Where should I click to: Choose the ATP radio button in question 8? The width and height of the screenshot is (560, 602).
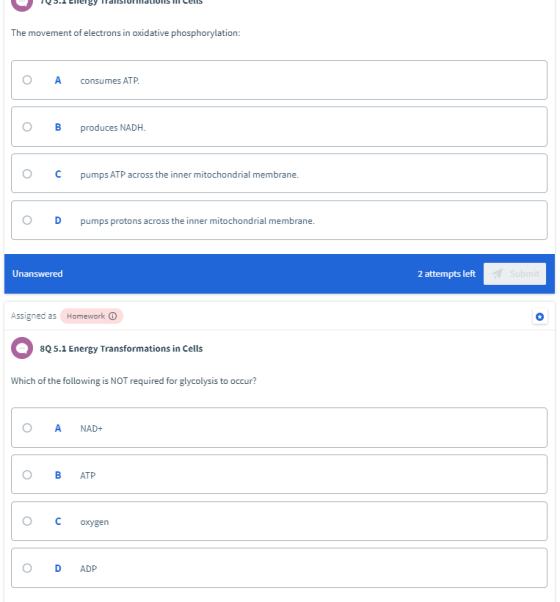[27, 475]
